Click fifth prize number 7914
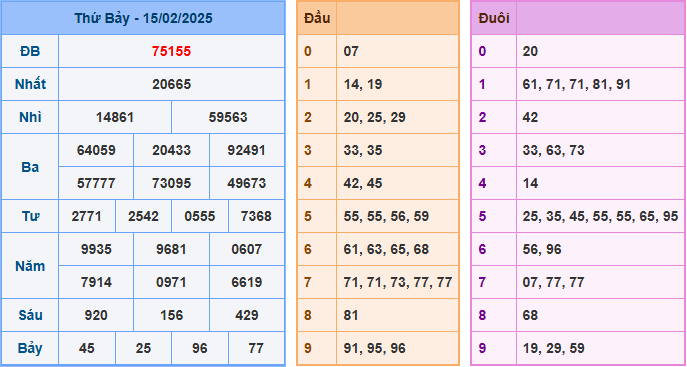687x367 pixels. click(x=96, y=282)
